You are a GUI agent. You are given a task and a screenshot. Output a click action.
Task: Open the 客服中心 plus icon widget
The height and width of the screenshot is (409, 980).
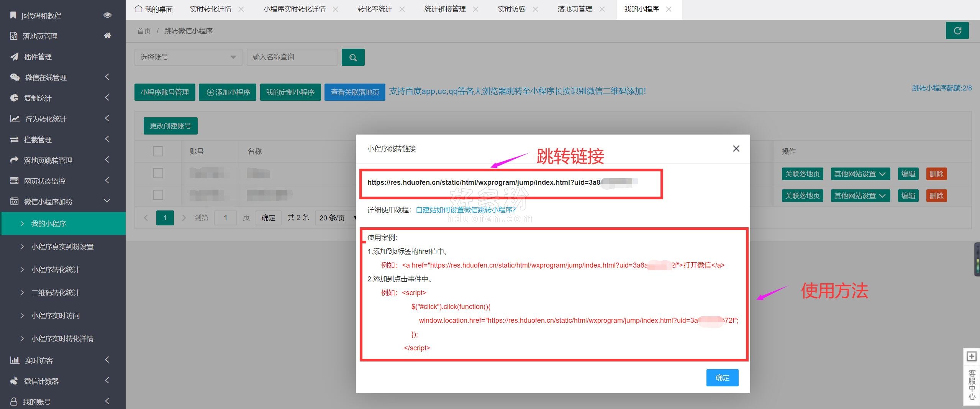click(x=971, y=356)
